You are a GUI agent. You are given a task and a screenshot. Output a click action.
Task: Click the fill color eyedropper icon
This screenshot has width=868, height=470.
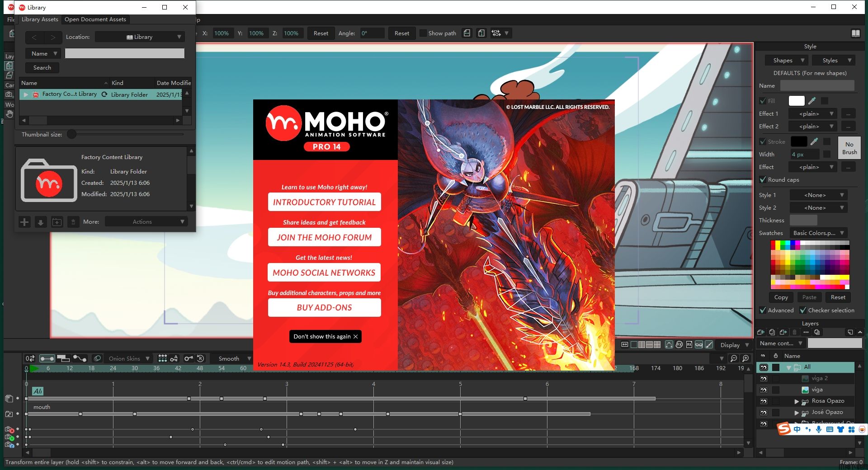(x=812, y=101)
